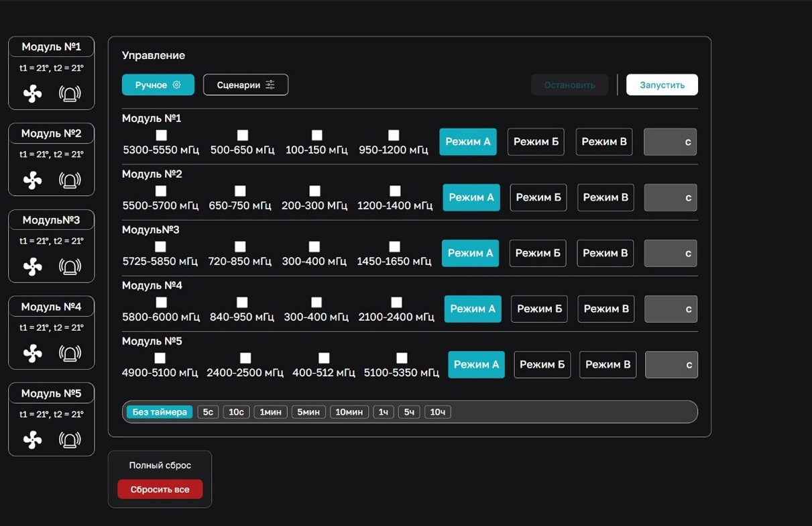Toggle the fan icon in Модуль №2 card
The height and width of the screenshot is (526, 812).
pyautogui.click(x=32, y=180)
